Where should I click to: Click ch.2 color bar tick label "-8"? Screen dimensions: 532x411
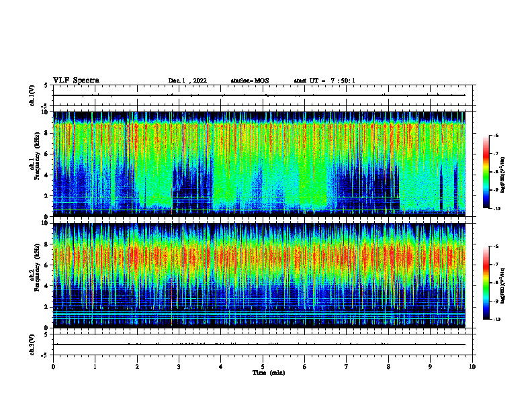click(x=496, y=283)
